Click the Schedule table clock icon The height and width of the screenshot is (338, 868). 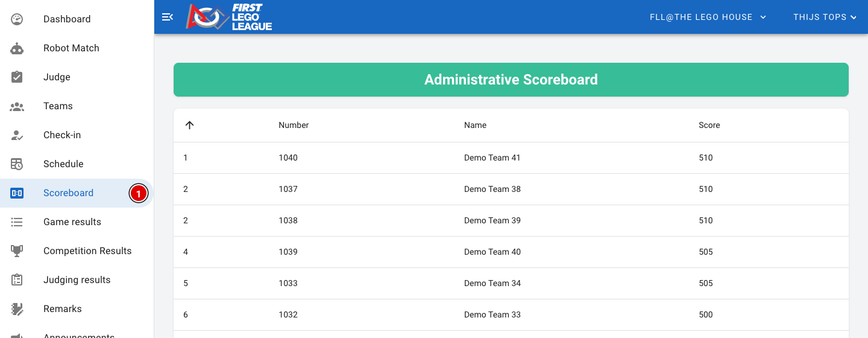point(17,164)
